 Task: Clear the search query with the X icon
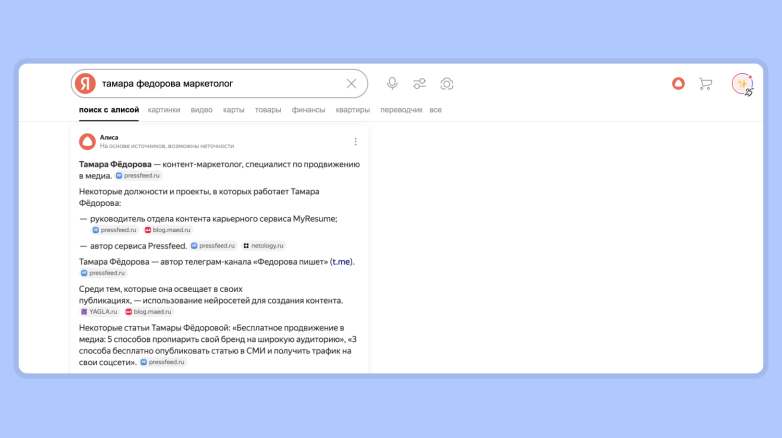[352, 84]
